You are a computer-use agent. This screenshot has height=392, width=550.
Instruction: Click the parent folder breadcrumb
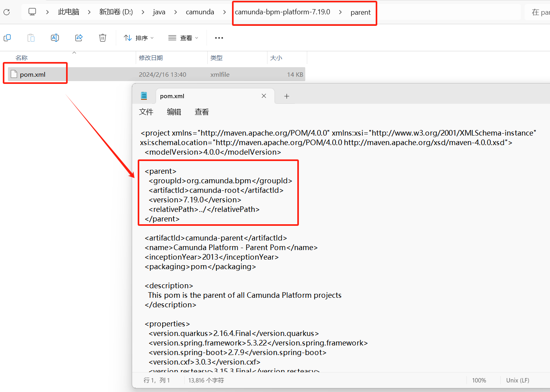pyautogui.click(x=361, y=12)
